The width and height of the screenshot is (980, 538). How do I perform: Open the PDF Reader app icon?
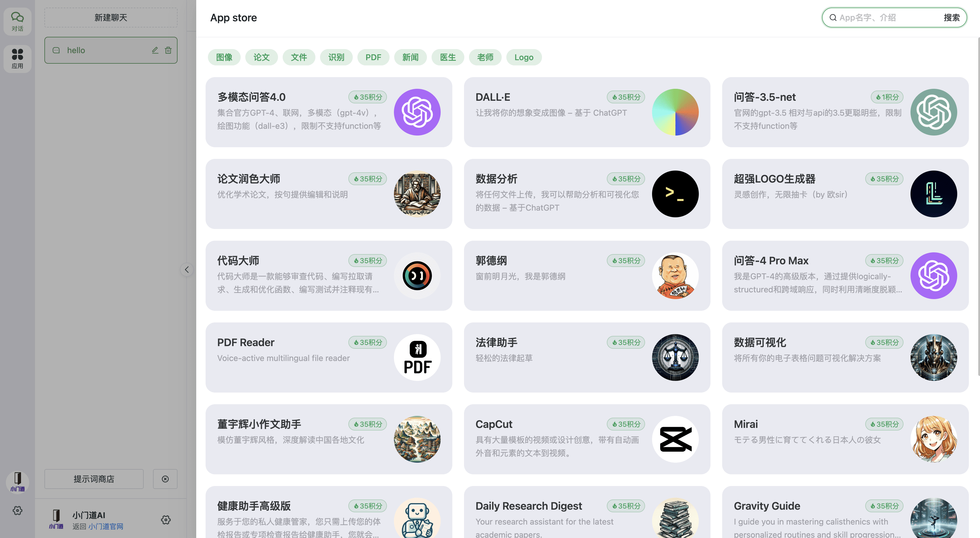tap(417, 357)
